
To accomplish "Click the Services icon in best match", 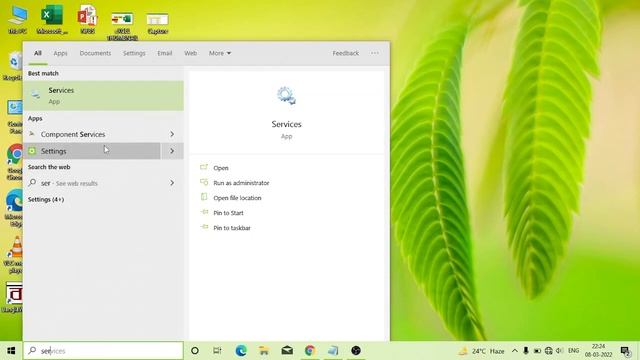I will (x=36, y=95).
